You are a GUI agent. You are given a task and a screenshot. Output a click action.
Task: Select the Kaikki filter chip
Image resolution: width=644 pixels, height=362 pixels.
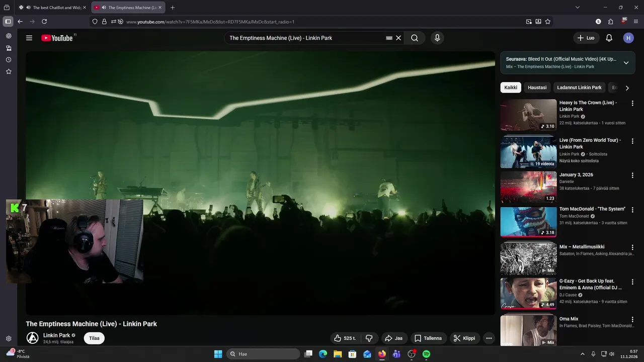511,87
